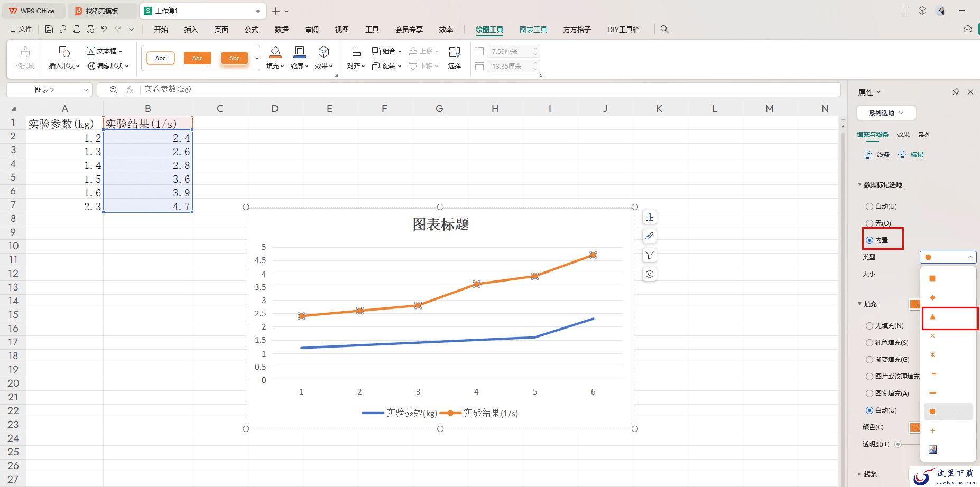Select triangle marker type from list
Screen dimensions: 980x487
coord(932,317)
